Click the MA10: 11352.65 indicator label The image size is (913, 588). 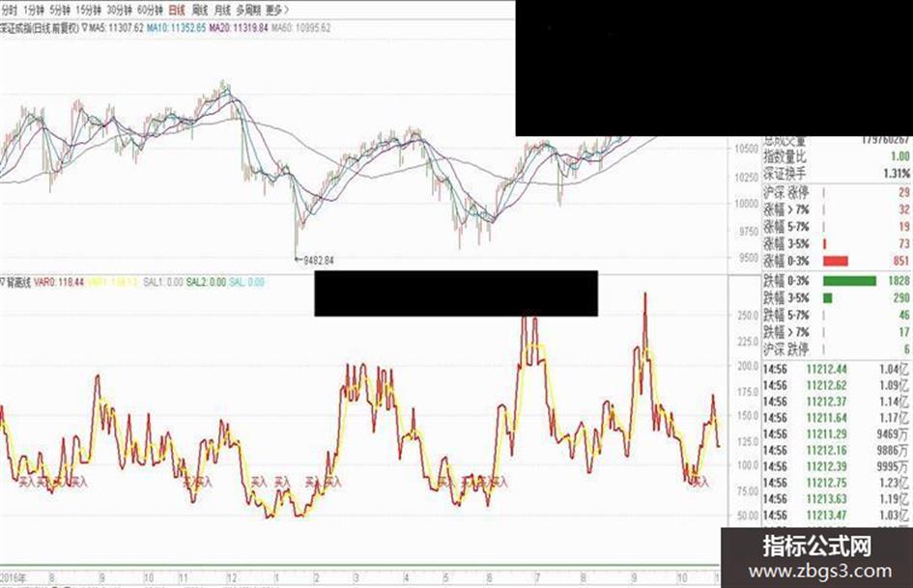pyautogui.click(x=176, y=28)
